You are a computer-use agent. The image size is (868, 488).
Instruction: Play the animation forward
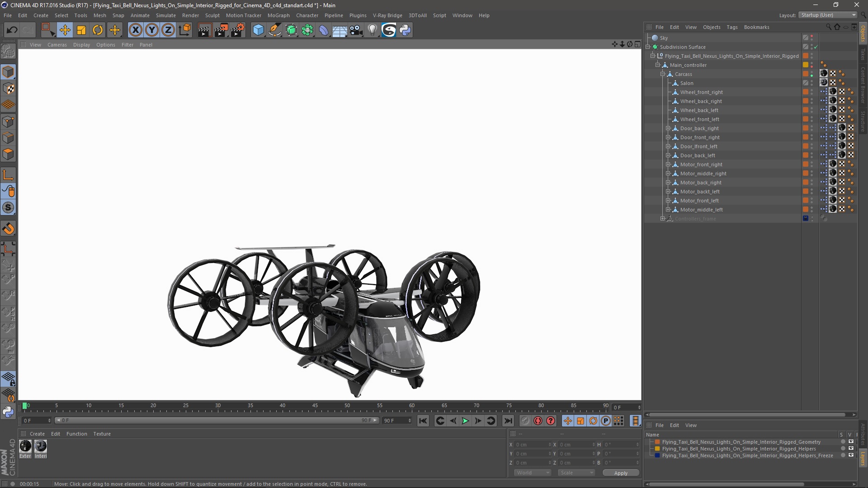tap(465, 421)
